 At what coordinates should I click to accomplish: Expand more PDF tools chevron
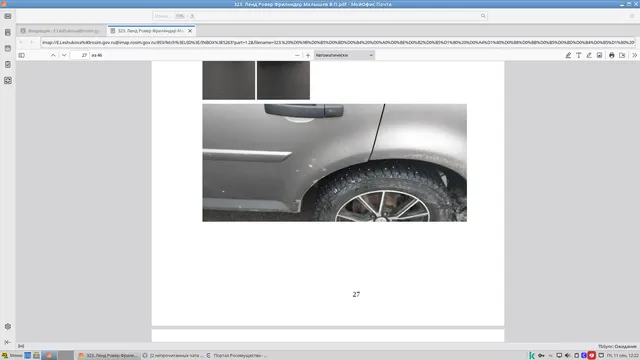(634, 55)
